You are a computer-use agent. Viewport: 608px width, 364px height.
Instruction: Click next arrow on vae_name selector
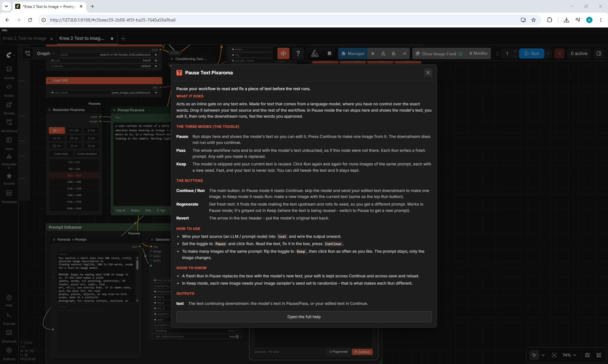(x=156, y=93)
